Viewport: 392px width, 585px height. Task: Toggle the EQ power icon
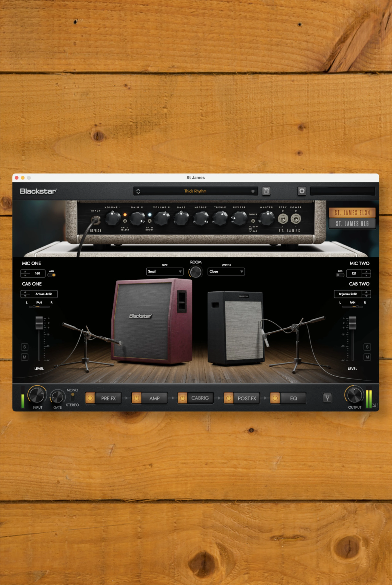[275, 398]
